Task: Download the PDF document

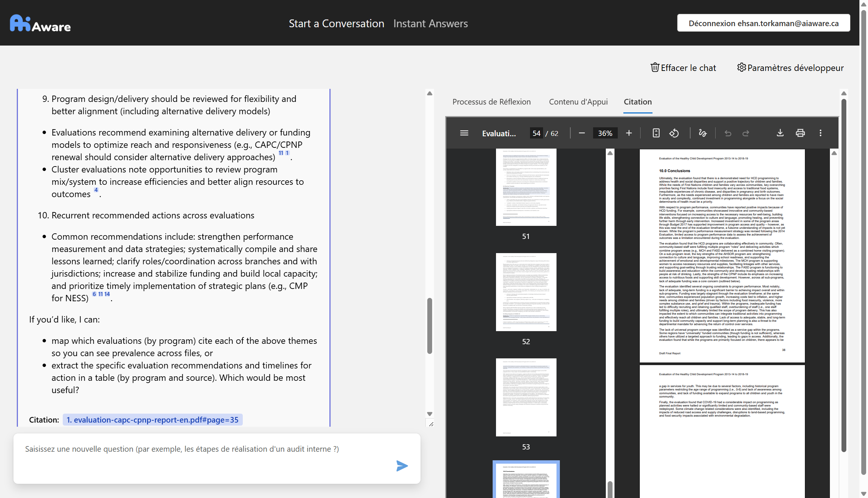Action: pos(780,133)
